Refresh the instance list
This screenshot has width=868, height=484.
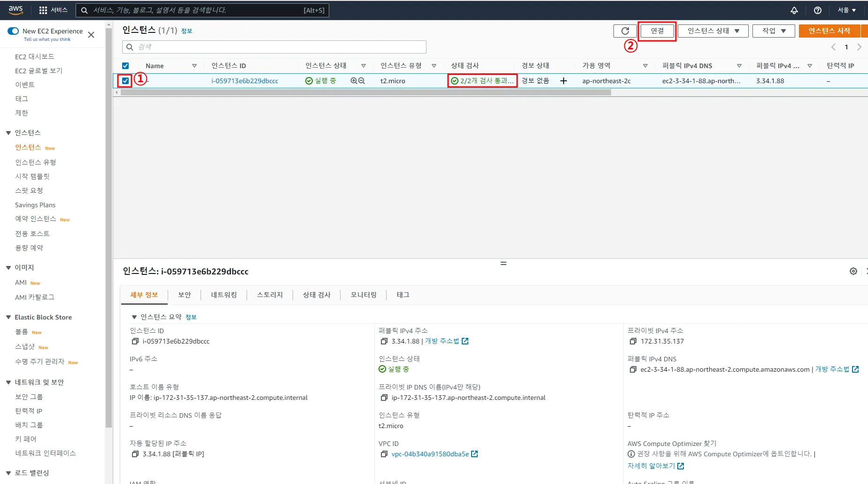(625, 31)
